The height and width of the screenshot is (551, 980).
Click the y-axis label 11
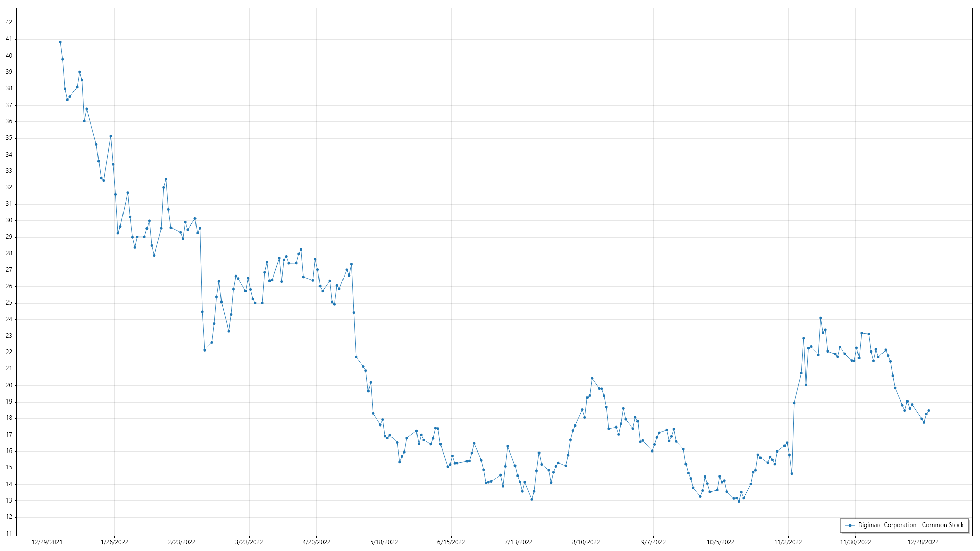(x=9, y=534)
